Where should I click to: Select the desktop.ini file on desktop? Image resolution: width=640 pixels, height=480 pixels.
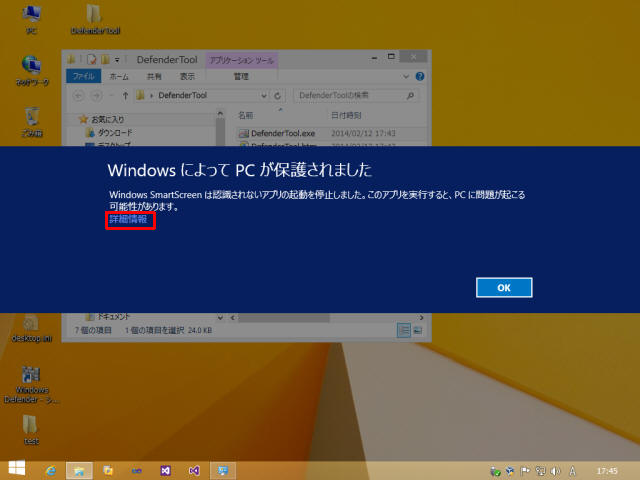pos(32,327)
